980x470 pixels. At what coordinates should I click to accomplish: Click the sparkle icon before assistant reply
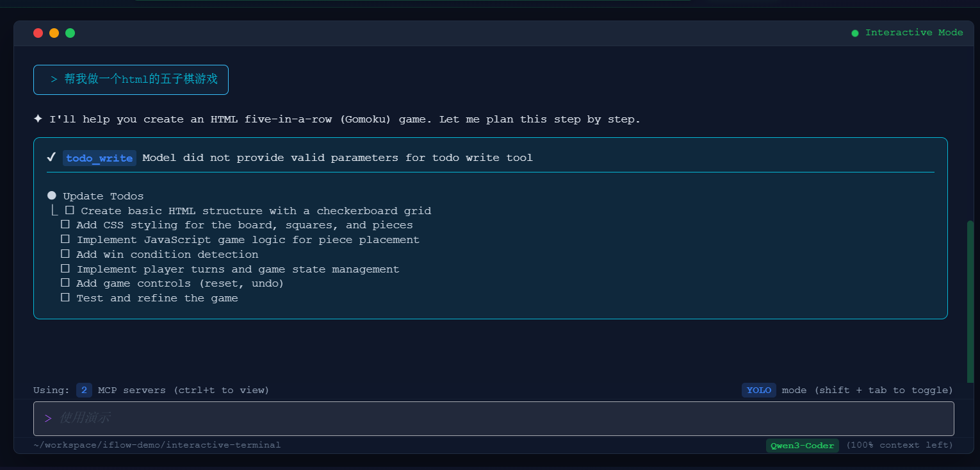click(38, 119)
